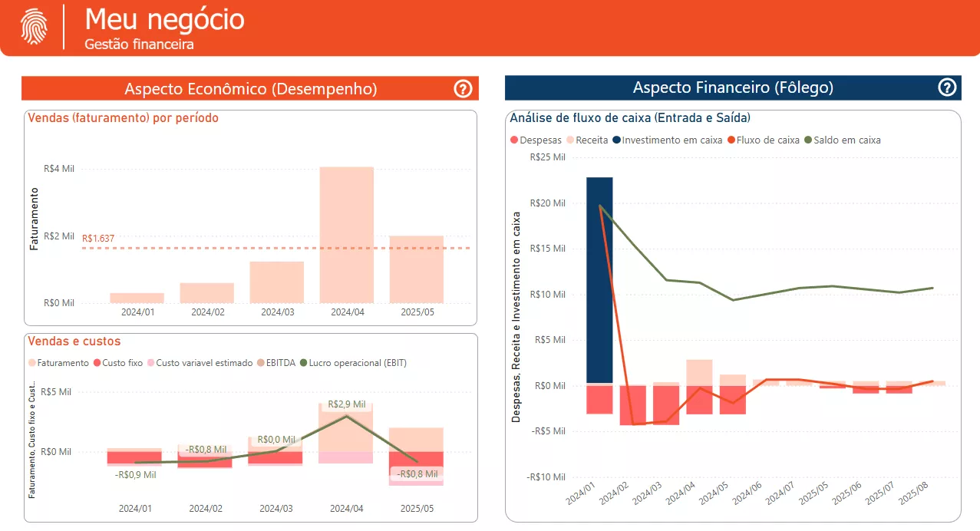Click the fingerprint logo icon
This screenshot has height=531, width=980.
33,27
